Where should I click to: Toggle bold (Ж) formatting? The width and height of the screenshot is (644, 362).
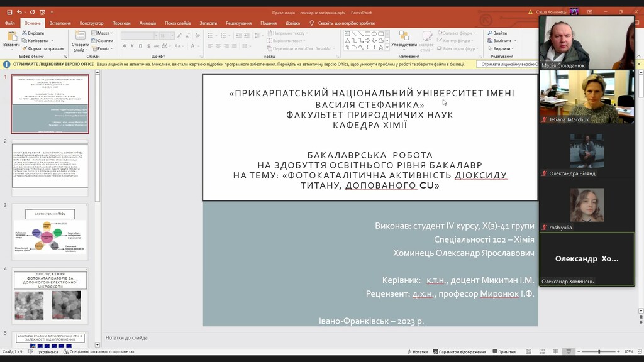tap(124, 46)
